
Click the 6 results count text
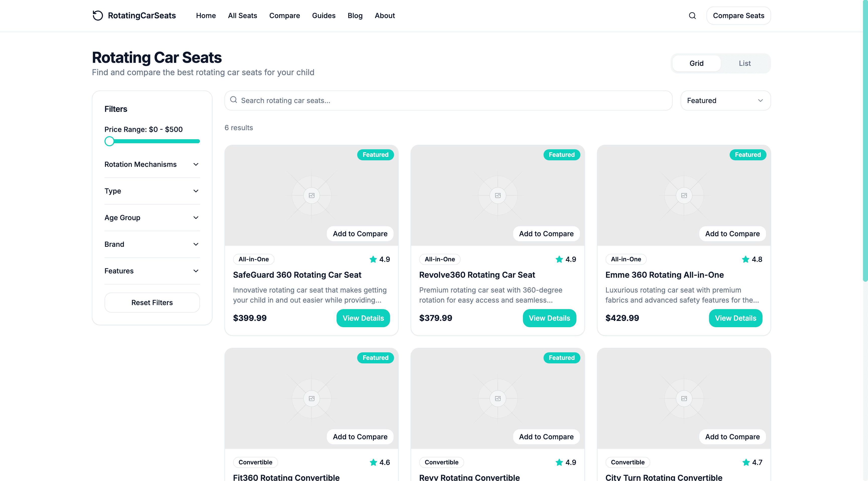239,128
